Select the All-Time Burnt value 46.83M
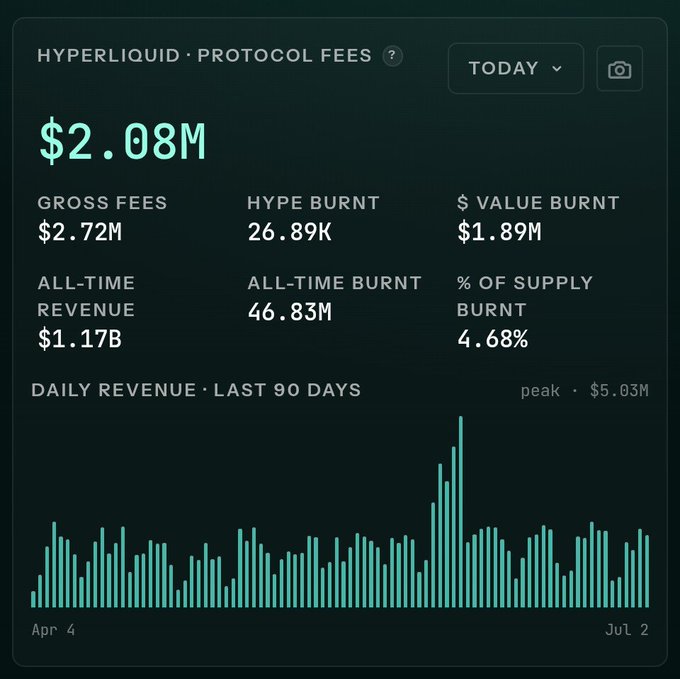This screenshot has width=680, height=679. tap(290, 312)
